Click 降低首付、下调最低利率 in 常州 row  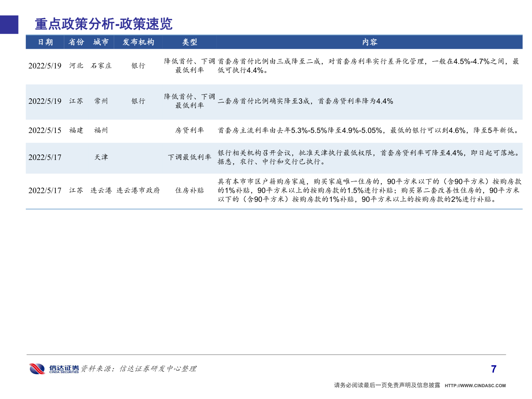pos(190,101)
